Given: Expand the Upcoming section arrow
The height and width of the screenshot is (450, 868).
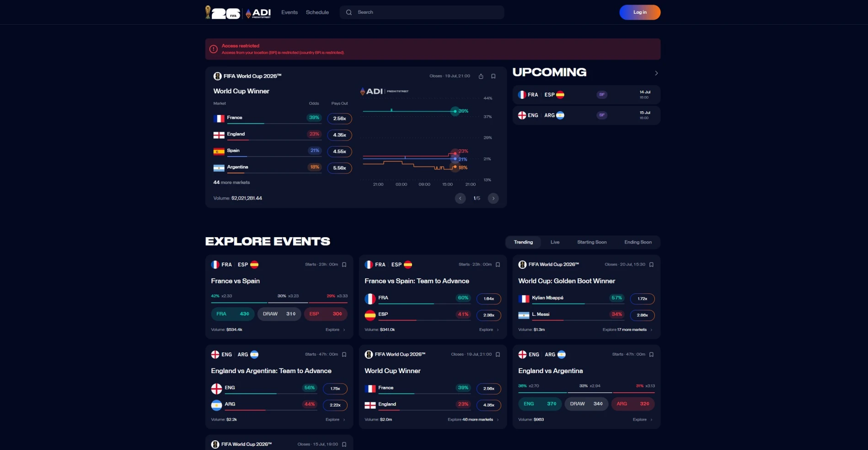Looking at the screenshot, I should point(656,73).
